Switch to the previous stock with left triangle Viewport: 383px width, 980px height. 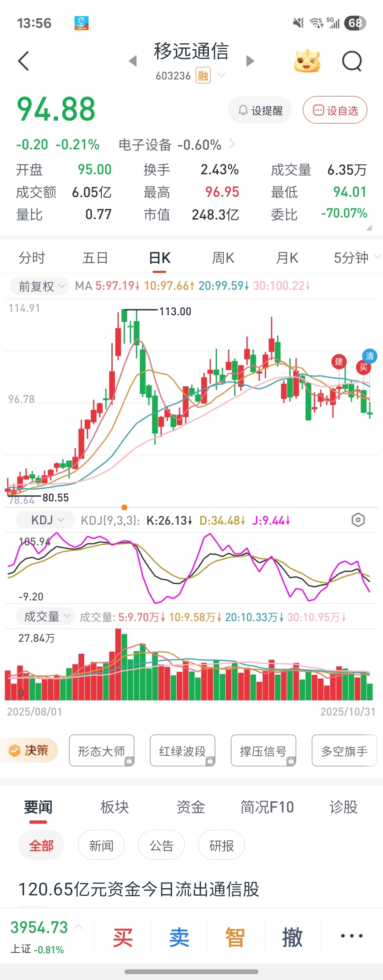tap(133, 61)
